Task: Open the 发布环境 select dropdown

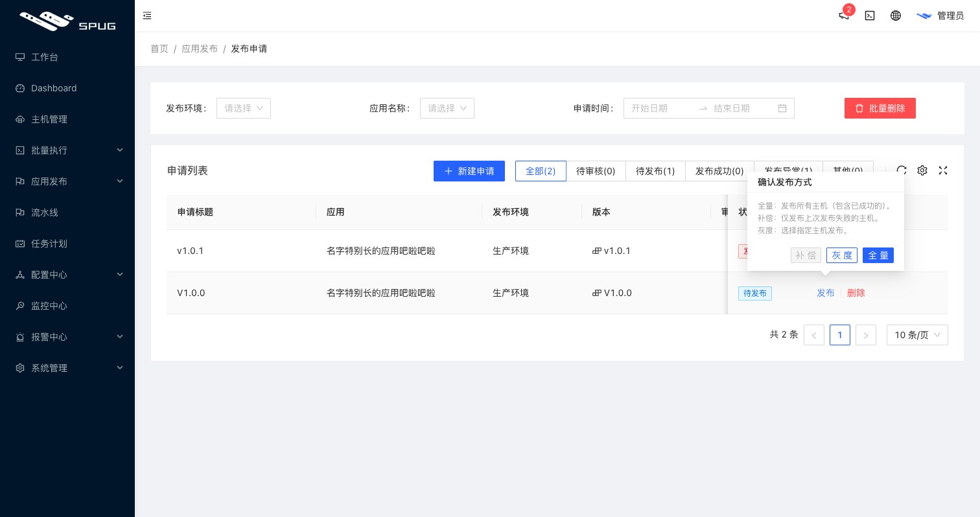Action: tap(244, 108)
